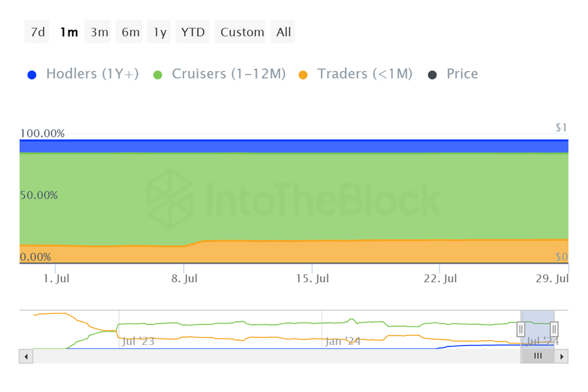Select the 3m range button
The height and width of the screenshot is (392, 588).
[100, 32]
